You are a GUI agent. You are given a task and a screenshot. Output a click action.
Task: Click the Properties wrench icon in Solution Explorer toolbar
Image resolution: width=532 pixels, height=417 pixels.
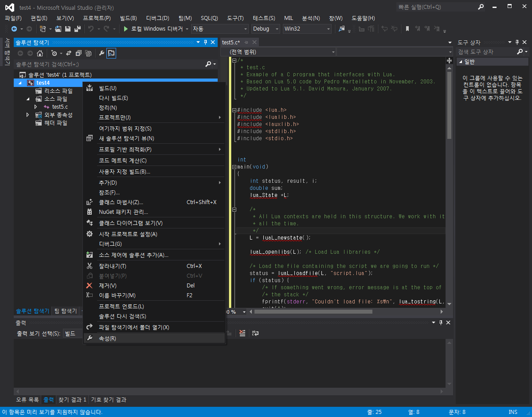102,53
